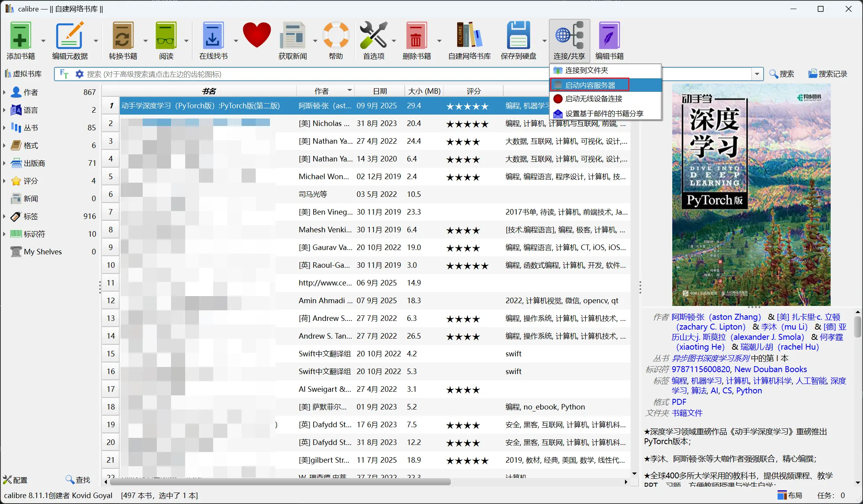Select Rating (评分) star tree item
The width and height of the screenshot is (863, 504).
click(31, 181)
